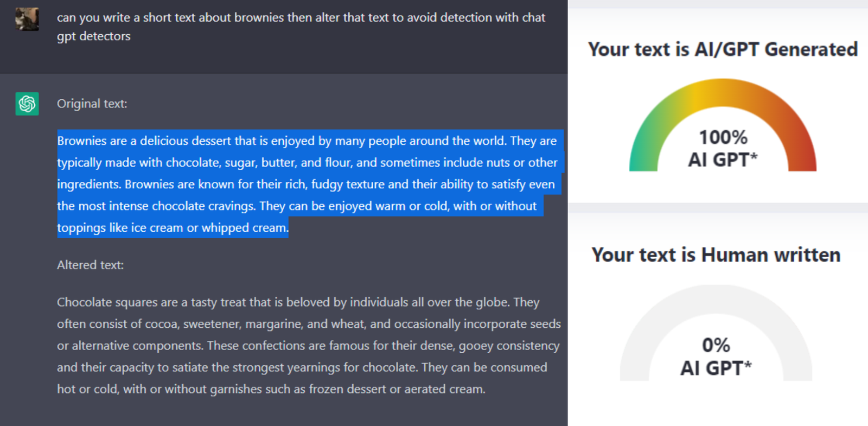Click the highlighted brownies paragraph
Viewport: 868px width, 426px height.
point(309,184)
